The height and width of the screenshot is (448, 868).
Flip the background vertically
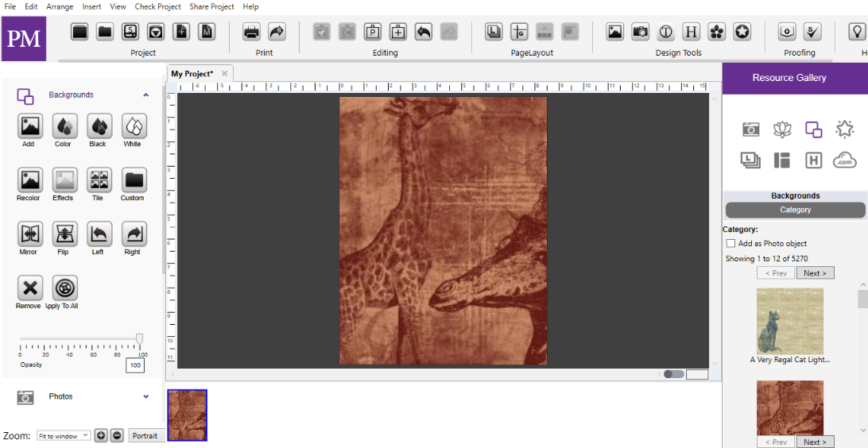coord(63,234)
